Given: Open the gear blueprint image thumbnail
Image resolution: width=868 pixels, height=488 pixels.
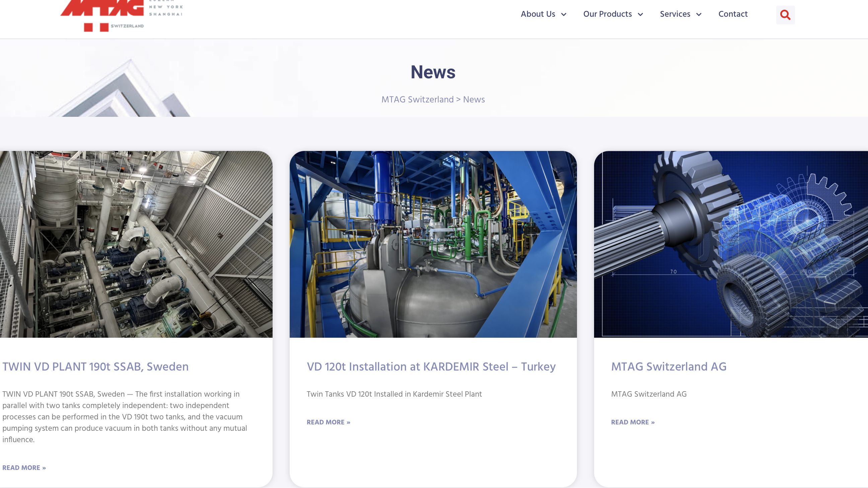Looking at the screenshot, I should pos(731,244).
